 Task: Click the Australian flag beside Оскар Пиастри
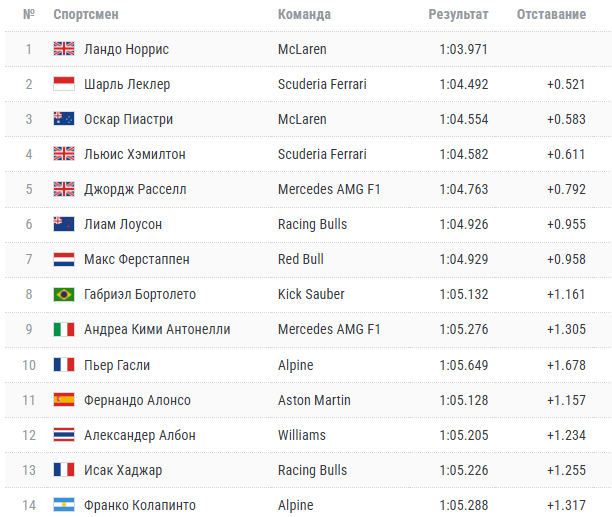click(x=64, y=119)
